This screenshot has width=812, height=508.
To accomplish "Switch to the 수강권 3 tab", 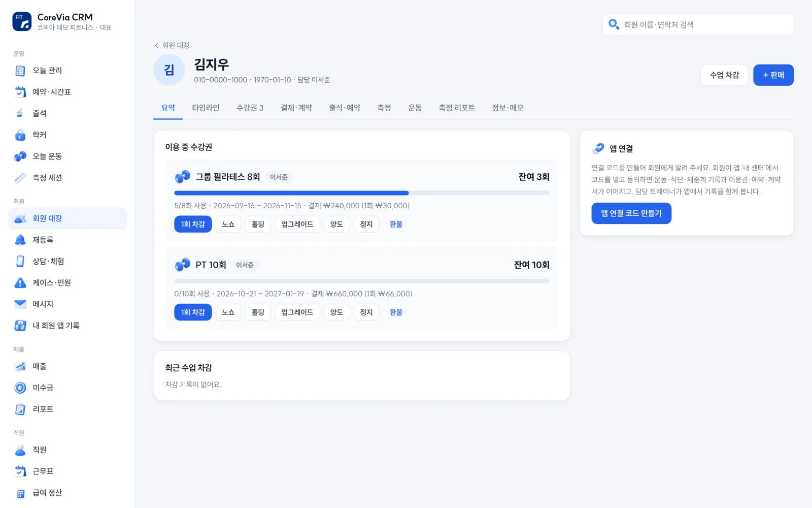I will tap(250, 108).
